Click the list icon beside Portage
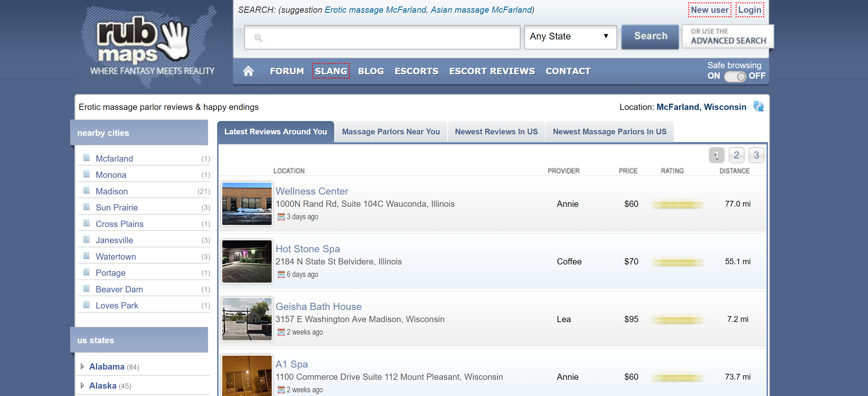 click(87, 272)
